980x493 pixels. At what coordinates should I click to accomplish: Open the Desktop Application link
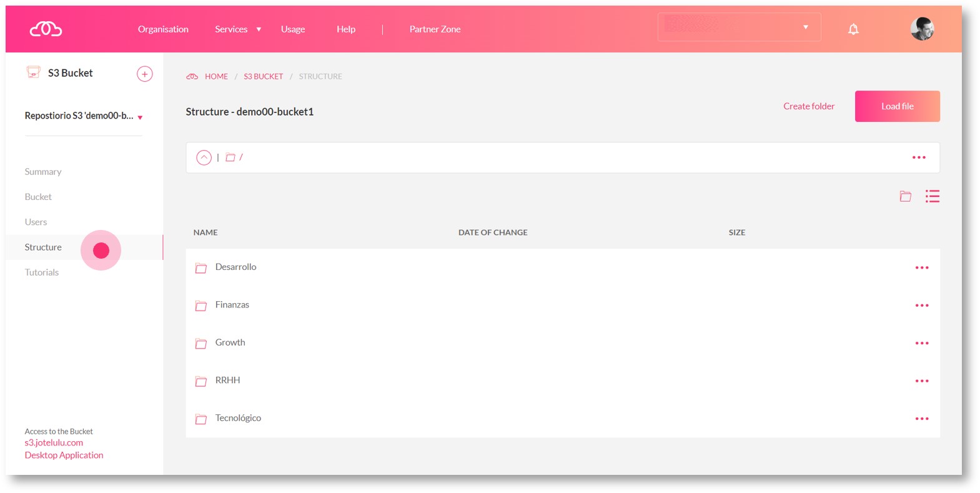pos(64,456)
